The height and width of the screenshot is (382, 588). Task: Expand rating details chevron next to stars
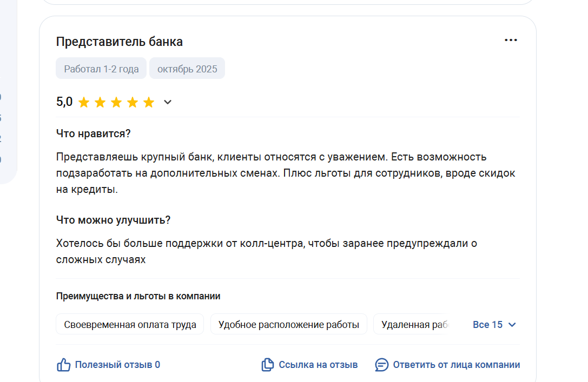click(x=168, y=102)
